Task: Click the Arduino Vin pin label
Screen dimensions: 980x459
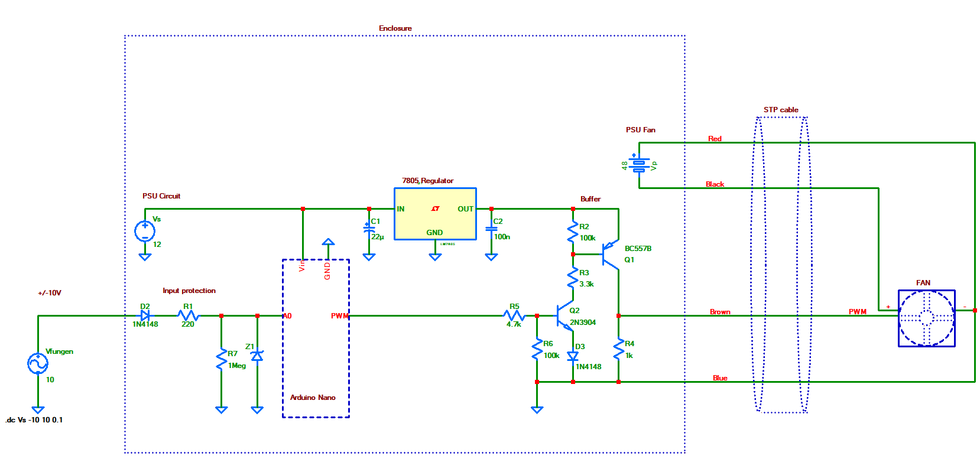Action: coord(302,266)
